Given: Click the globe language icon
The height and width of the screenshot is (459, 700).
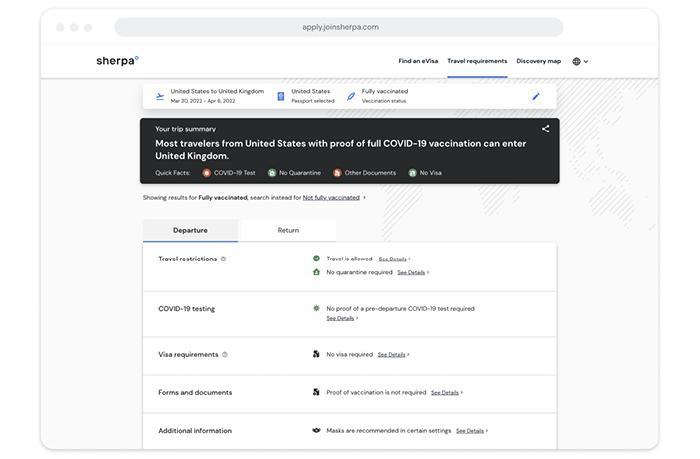Looking at the screenshot, I should pyautogui.click(x=576, y=62).
